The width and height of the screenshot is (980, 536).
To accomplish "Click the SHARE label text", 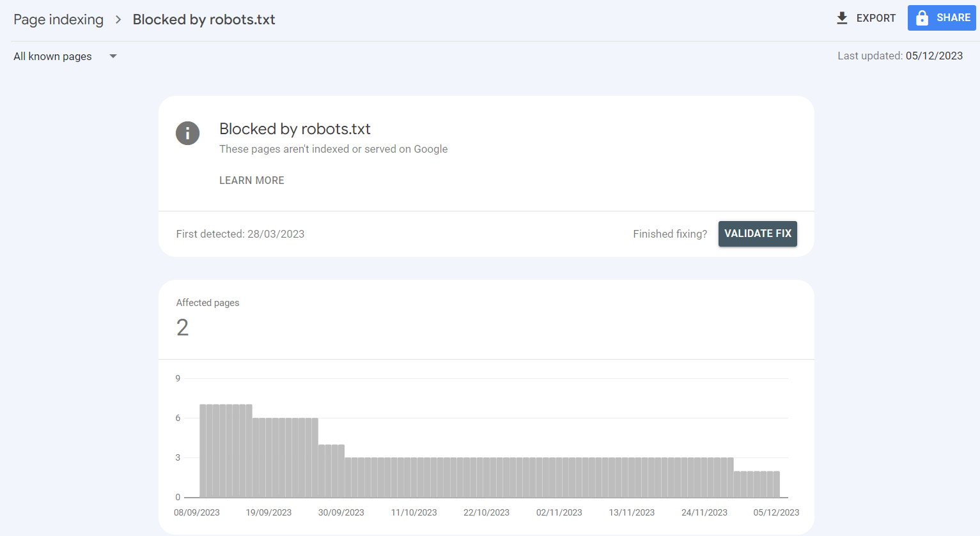I will (x=953, y=18).
